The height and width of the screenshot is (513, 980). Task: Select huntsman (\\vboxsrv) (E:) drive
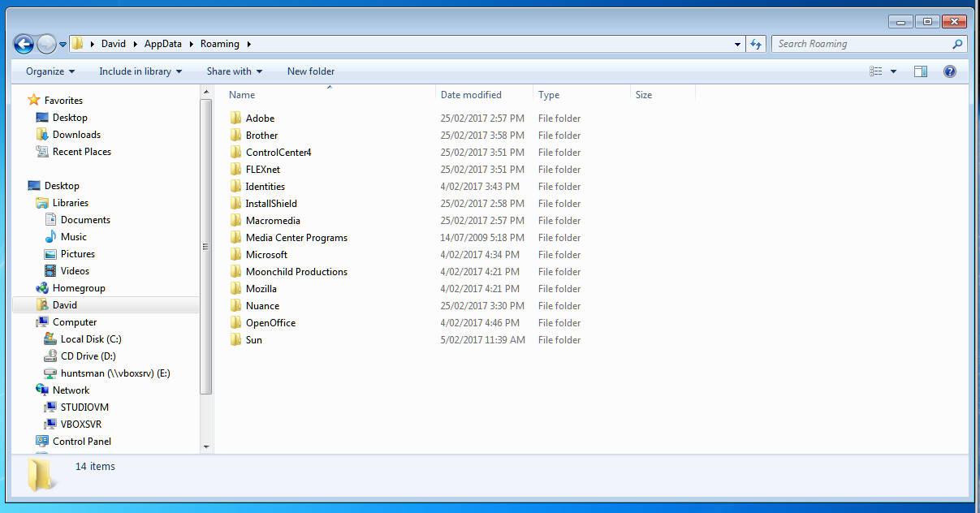click(115, 373)
